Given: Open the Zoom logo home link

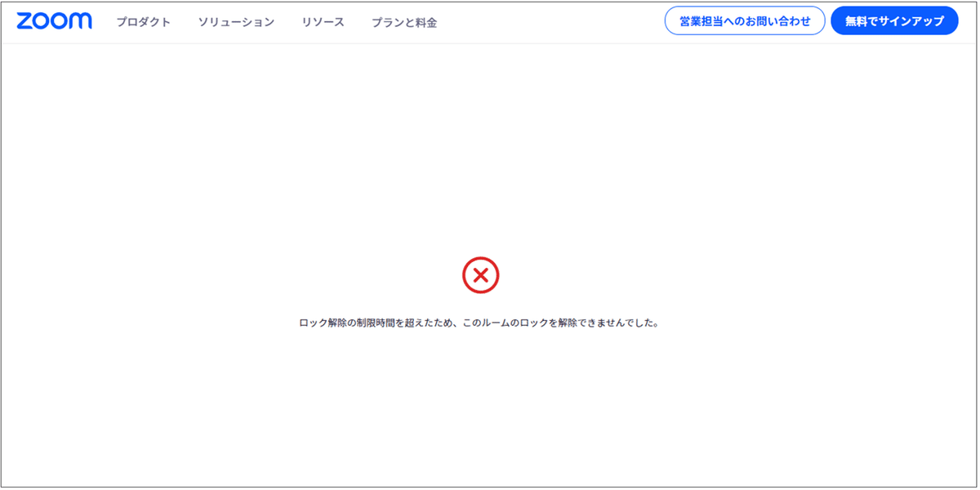Looking at the screenshot, I should [54, 21].
